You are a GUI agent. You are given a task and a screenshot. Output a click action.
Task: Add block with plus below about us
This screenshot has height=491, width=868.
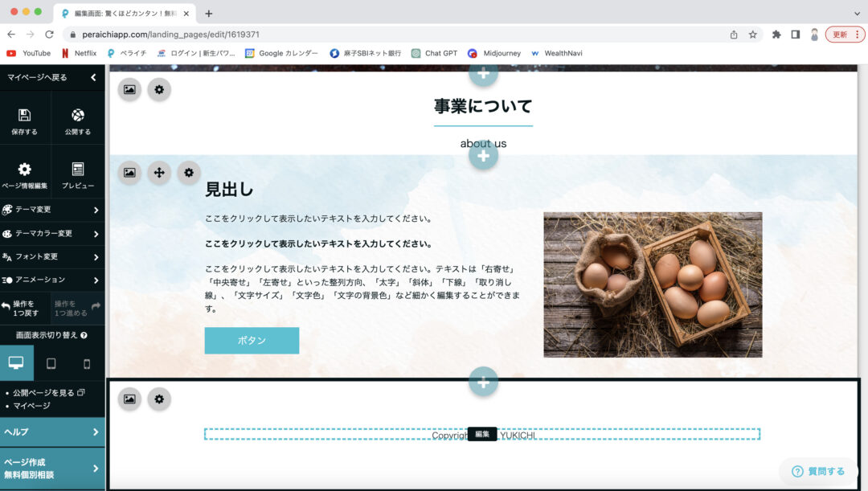tap(483, 156)
